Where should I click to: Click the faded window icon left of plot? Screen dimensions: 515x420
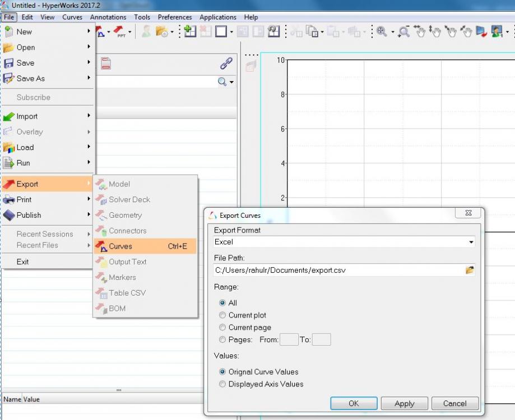[x=251, y=66]
